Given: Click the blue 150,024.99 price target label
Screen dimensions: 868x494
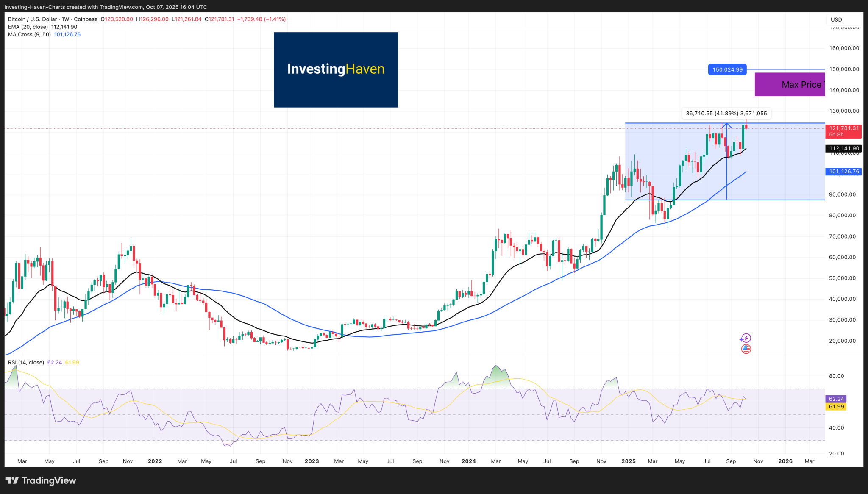Looking at the screenshot, I should 727,69.
